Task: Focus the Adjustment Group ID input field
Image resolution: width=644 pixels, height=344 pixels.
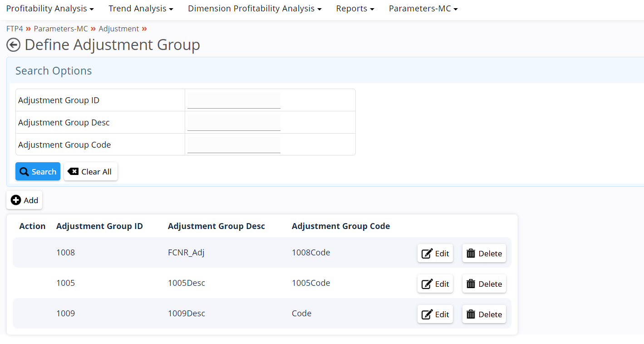Action: click(234, 100)
